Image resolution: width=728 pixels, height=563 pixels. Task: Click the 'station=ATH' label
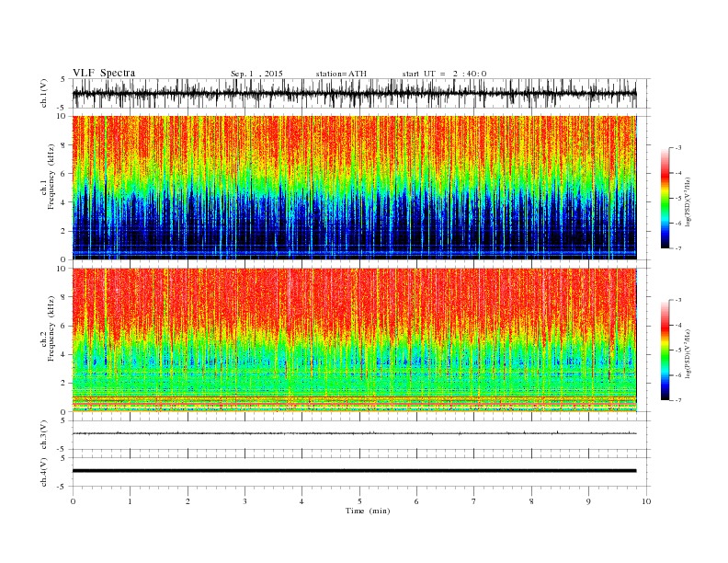pos(341,74)
